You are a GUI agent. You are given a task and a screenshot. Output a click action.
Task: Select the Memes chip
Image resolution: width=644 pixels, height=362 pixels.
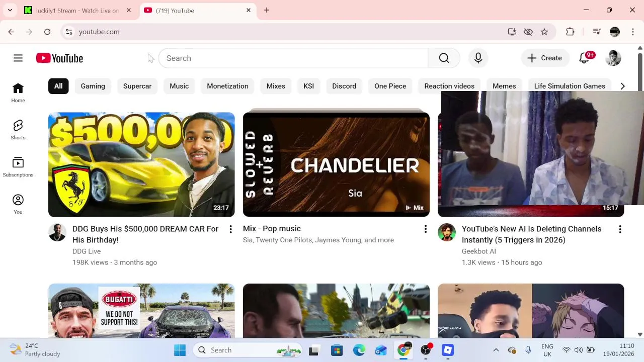[504, 86]
